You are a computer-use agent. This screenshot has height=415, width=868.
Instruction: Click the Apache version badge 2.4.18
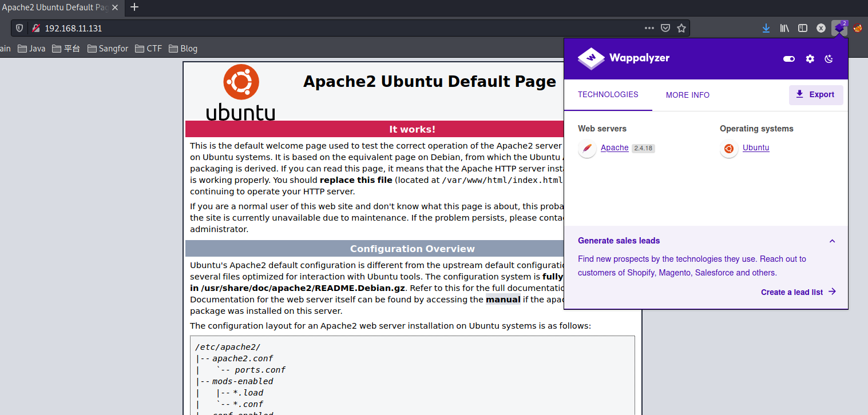pyautogui.click(x=643, y=148)
